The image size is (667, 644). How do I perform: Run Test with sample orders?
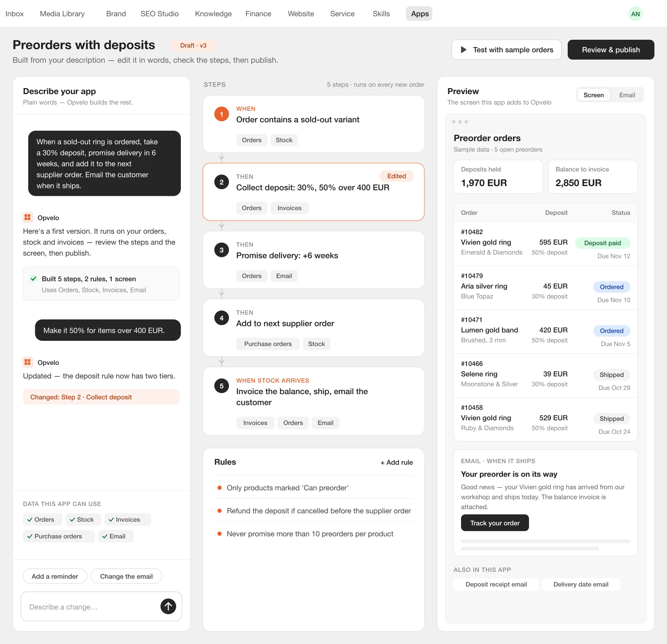[x=506, y=50]
